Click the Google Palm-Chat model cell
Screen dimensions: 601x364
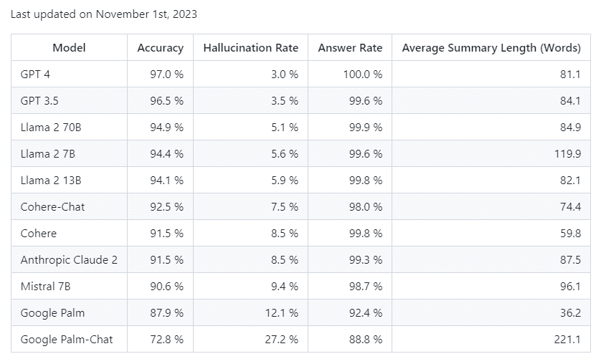(67, 339)
